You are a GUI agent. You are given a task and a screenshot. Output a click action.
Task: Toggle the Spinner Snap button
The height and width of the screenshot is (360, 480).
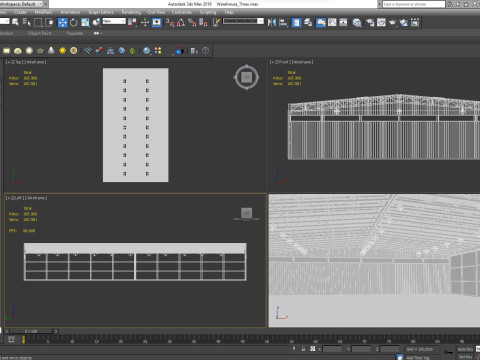(203, 22)
